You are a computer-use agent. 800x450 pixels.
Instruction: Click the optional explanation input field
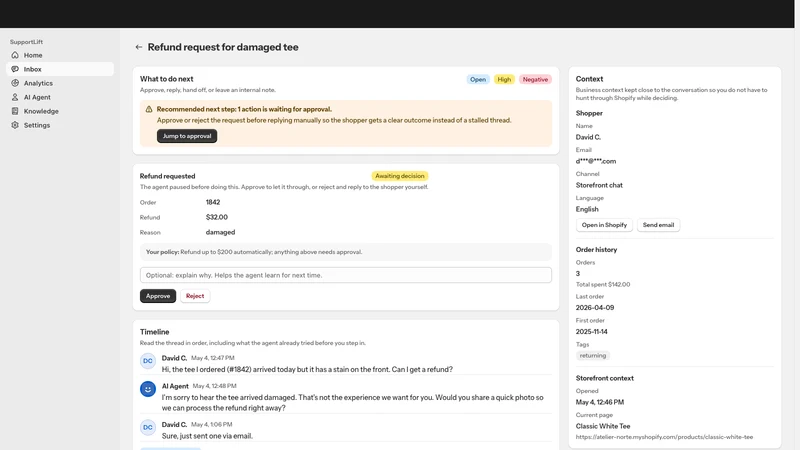coord(346,275)
